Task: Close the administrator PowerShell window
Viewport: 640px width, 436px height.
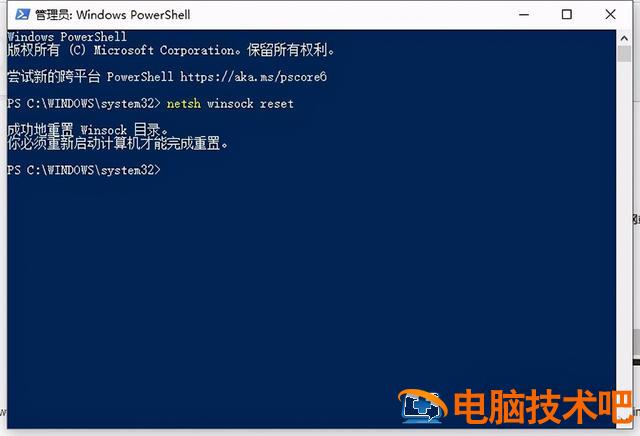Action: (x=610, y=15)
